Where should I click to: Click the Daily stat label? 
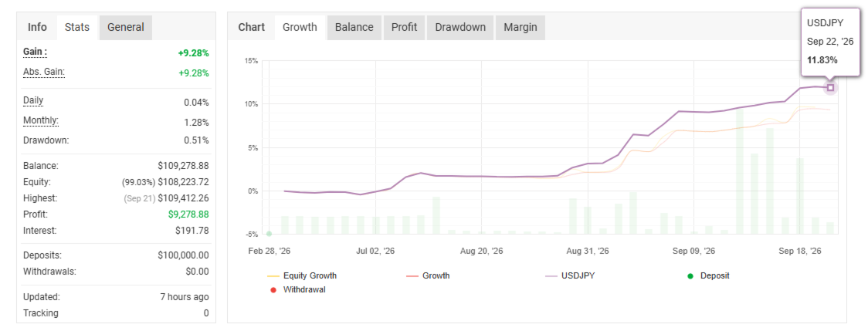click(33, 101)
